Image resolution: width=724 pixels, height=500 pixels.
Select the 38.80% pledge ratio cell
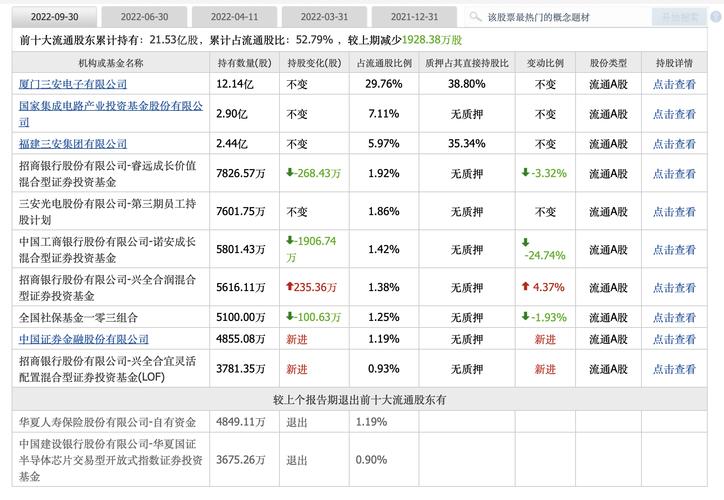[x=466, y=84]
